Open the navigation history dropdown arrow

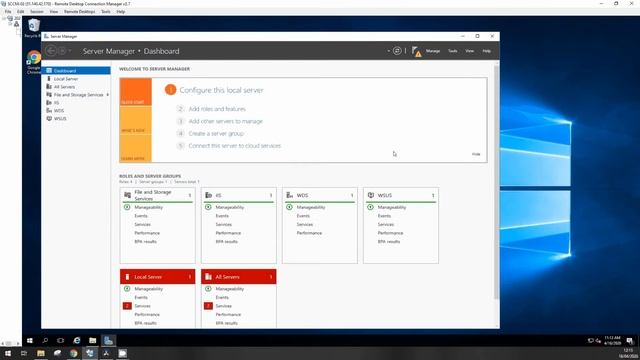70,51
